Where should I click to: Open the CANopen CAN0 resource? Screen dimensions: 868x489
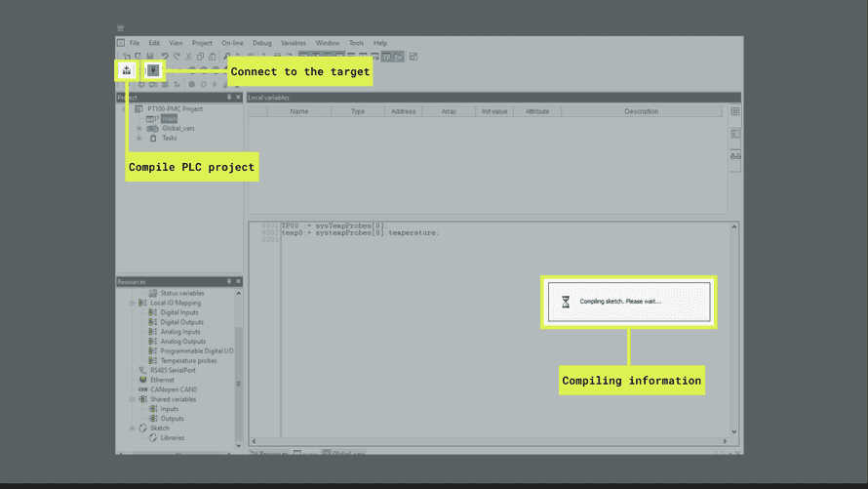click(x=173, y=389)
